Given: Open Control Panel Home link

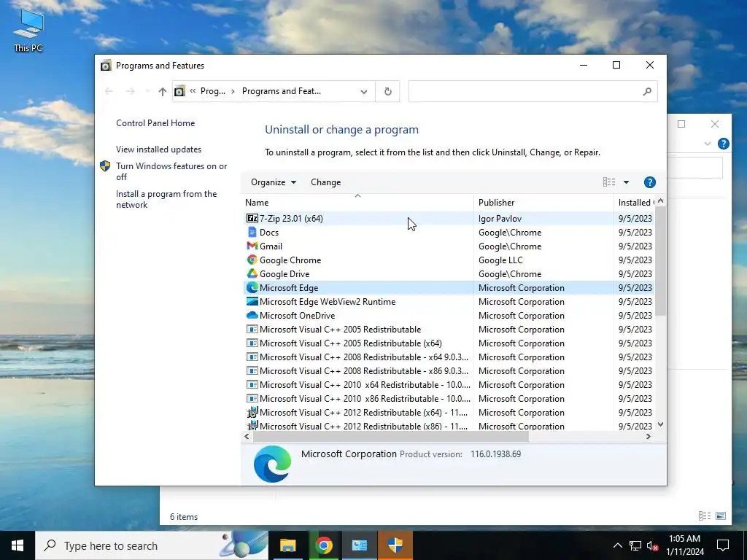Looking at the screenshot, I should click(x=155, y=123).
